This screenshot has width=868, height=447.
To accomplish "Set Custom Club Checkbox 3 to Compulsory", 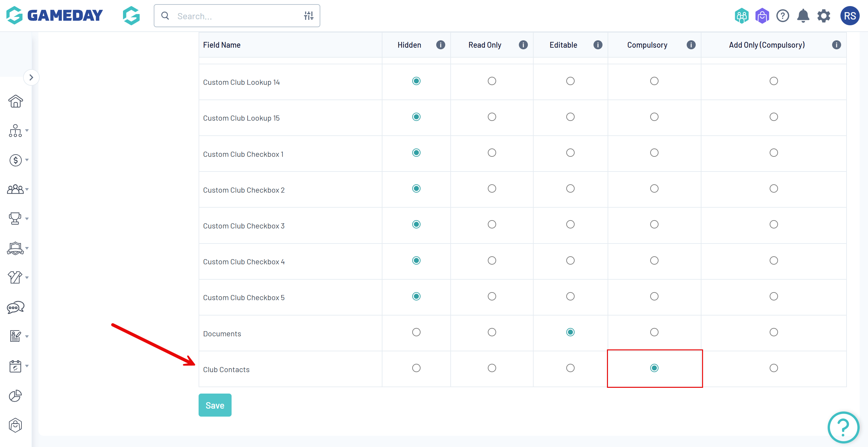I will [654, 225].
